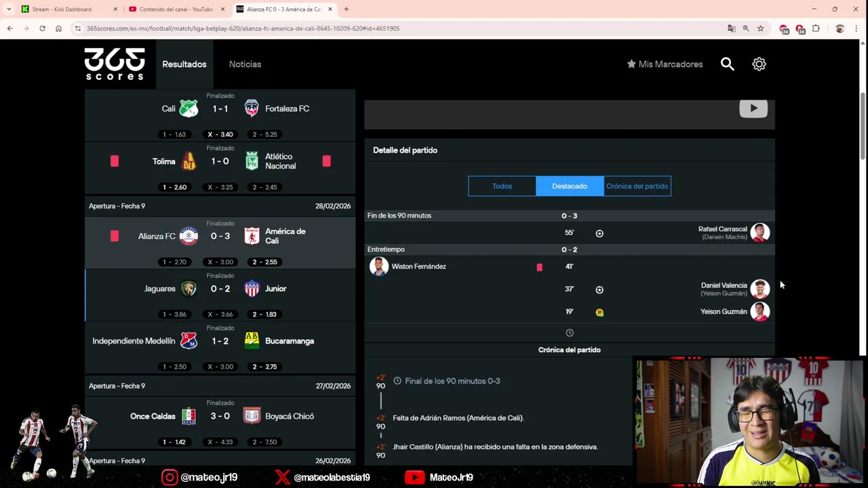Click the translate page icon

pyautogui.click(x=731, y=28)
